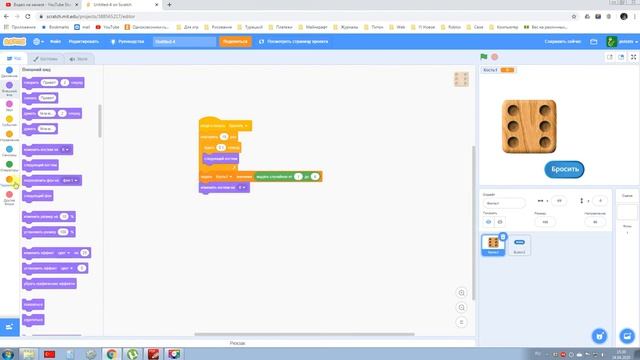Click the Scratch logo

(x=14, y=42)
